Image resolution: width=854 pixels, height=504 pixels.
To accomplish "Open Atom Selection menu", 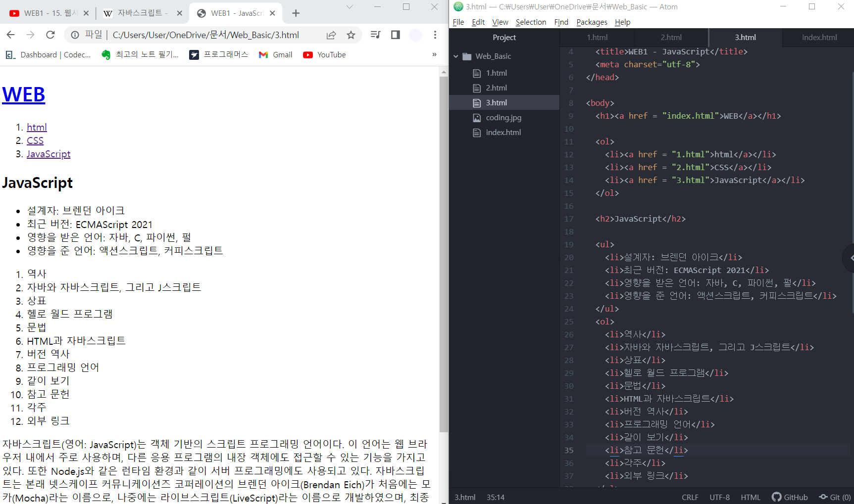I will tap(531, 22).
